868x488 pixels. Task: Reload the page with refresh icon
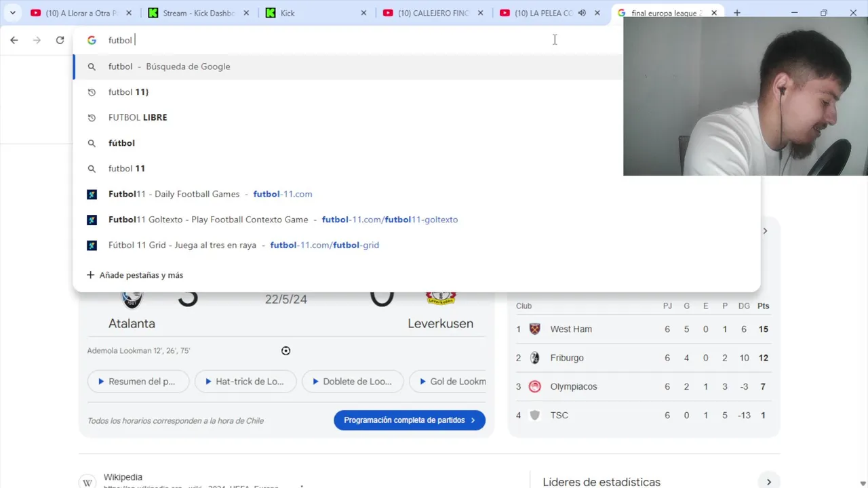coord(60,40)
